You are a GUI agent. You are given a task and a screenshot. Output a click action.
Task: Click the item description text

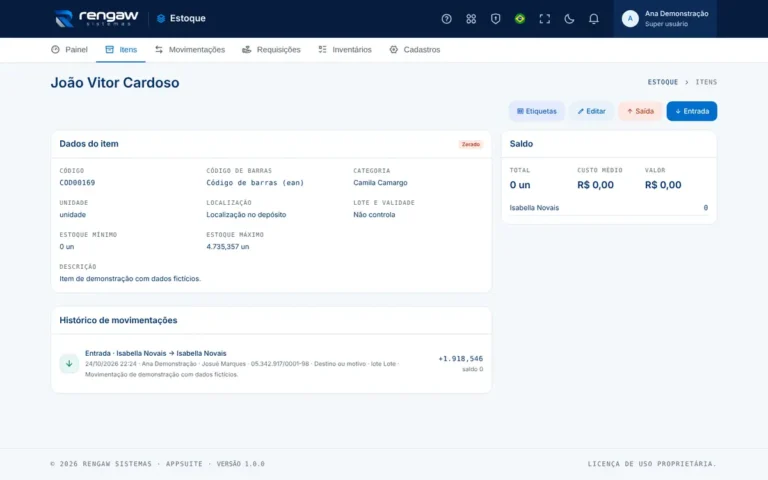[x=130, y=278]
